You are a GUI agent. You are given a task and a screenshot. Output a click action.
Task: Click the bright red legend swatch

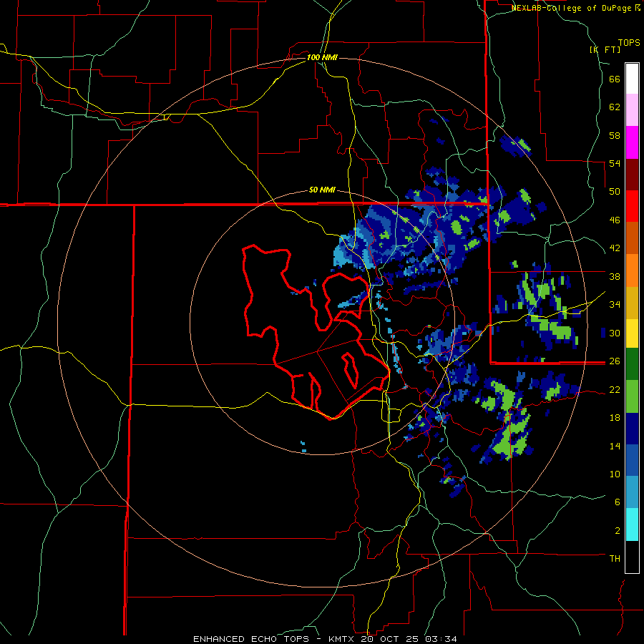(x=632, y=206)
